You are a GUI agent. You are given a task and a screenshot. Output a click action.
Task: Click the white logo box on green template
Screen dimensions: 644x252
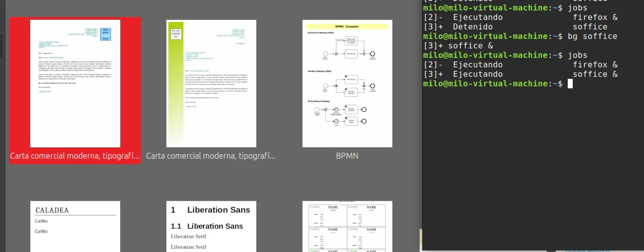tap(176, 33)
